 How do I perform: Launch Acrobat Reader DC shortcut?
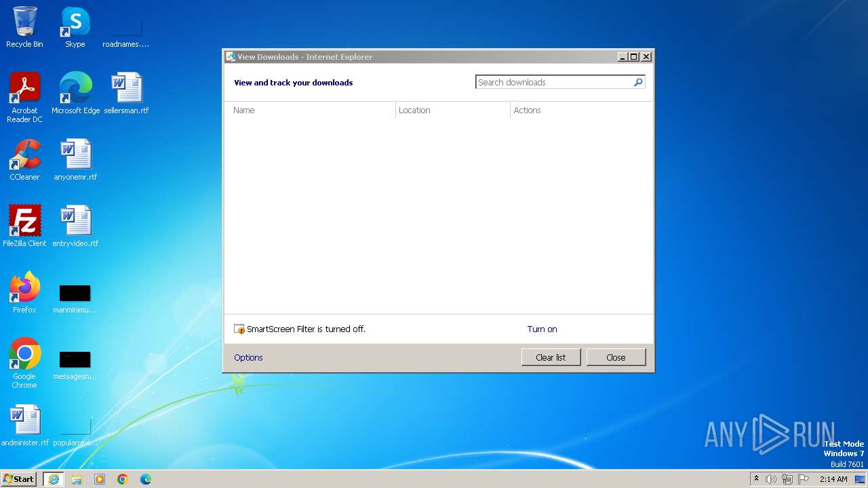[24, 98]
